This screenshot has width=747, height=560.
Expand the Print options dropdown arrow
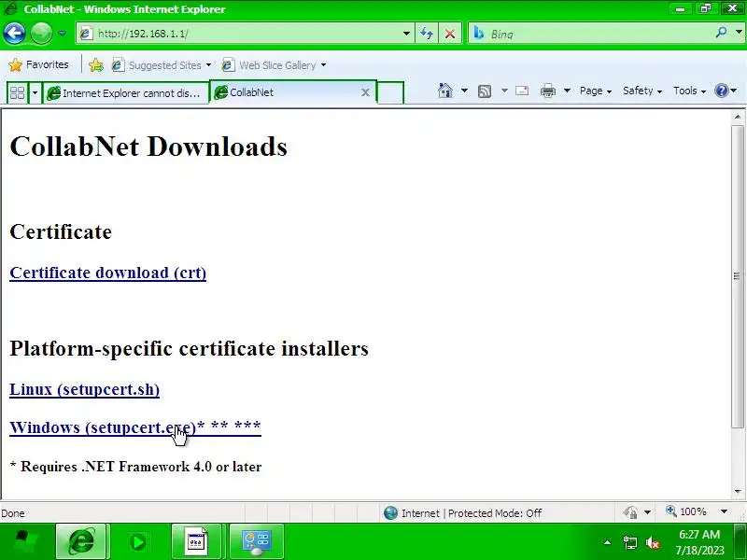pyautogui.click(x=567, y=91)
